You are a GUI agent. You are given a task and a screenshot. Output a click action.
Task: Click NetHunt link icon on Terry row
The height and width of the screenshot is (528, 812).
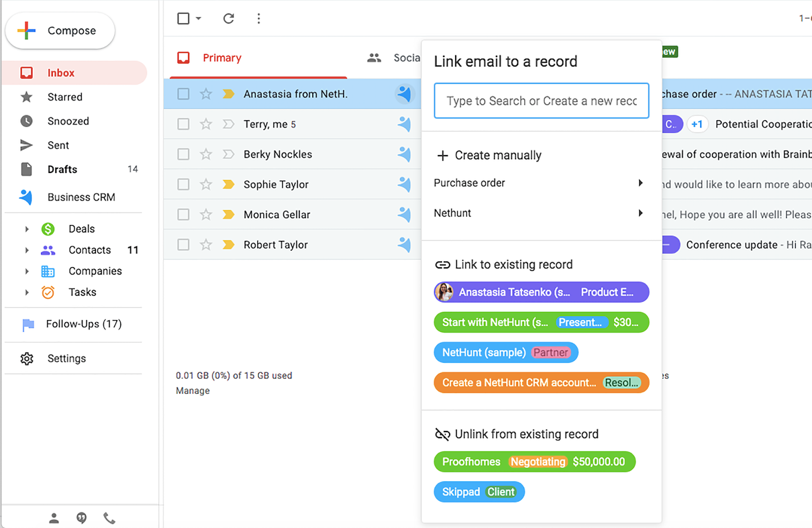[404, 124]
